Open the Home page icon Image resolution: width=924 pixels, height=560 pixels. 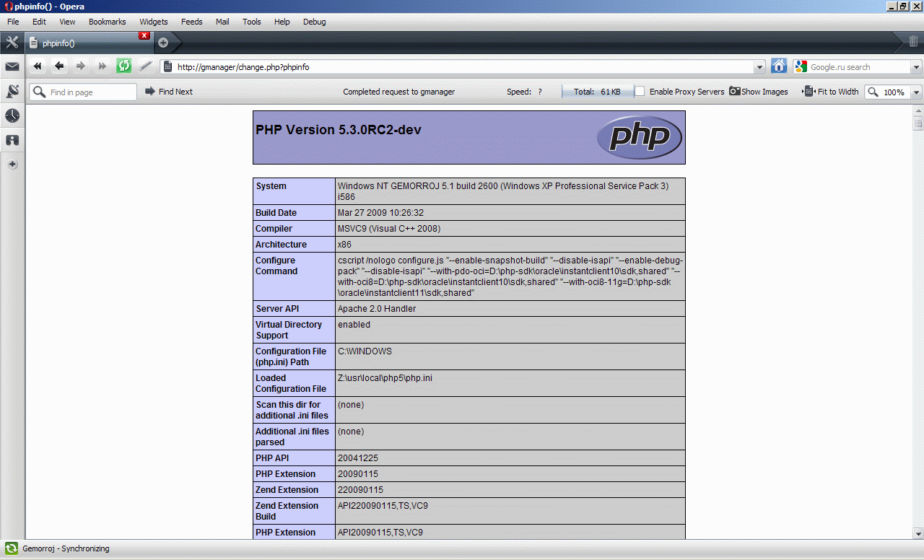click(779, 66)
